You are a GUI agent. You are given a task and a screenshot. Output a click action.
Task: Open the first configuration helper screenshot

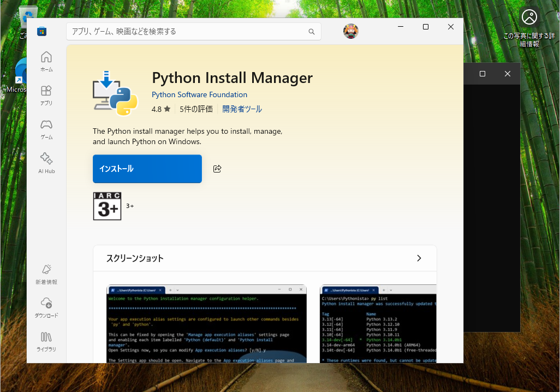[x=206, y=324]
